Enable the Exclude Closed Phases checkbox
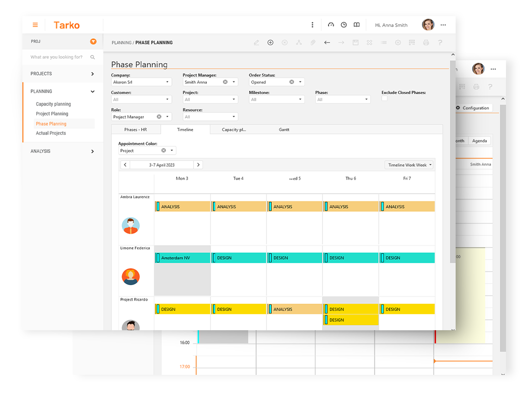The height and width of the screenshot is (405, 532). (x=384, y=98)
